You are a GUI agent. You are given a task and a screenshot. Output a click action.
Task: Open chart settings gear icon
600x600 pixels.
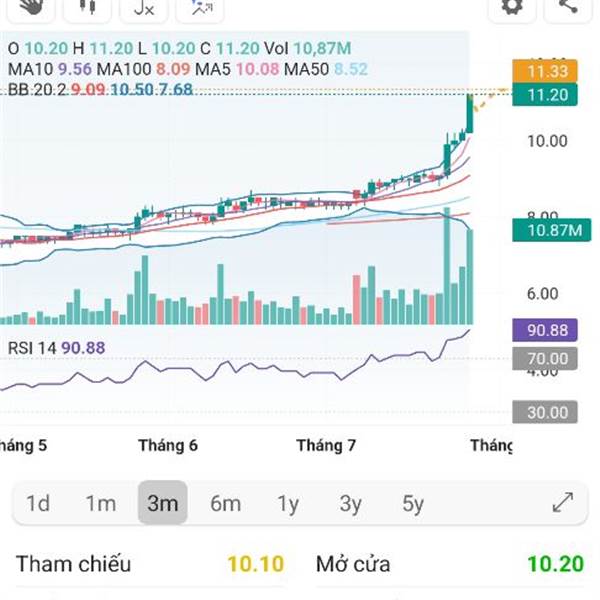[512, 8]
